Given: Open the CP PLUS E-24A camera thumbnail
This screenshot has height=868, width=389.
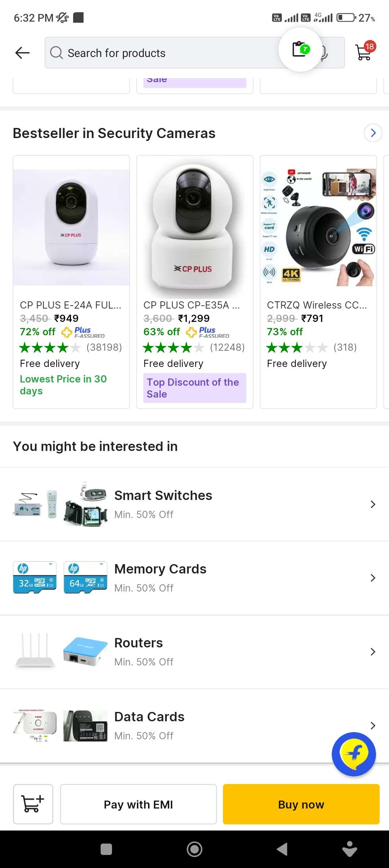Looking at the screenshot, I should pyautogui.click(x=71, y=227).
